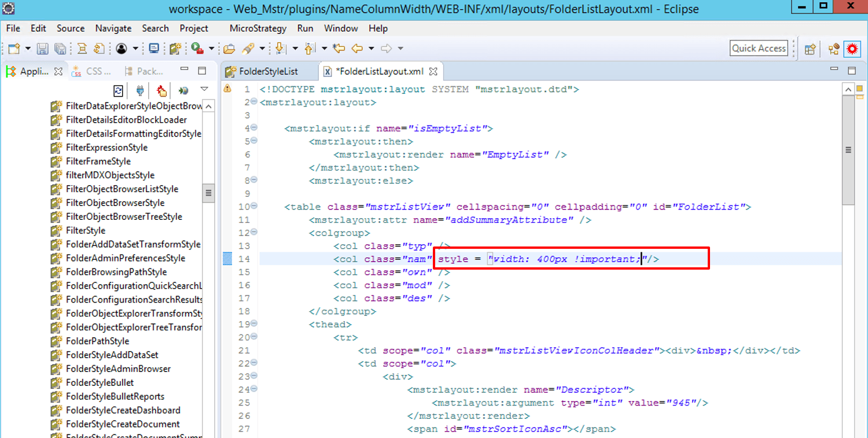Click the red home icon in left panel
Image resolution: width=868 pixels, height=438 pixels.
pyautogui.click(x=161, y=91)
